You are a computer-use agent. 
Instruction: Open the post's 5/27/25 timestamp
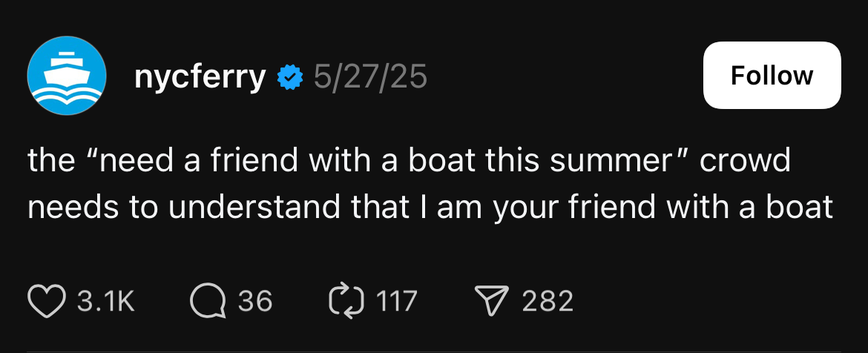pos(370,76)
